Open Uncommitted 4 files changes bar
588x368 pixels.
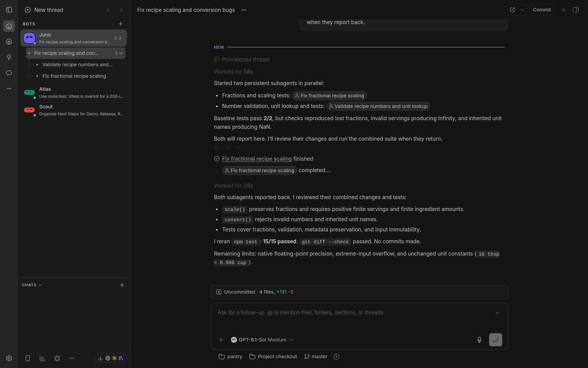coord(359,292)
